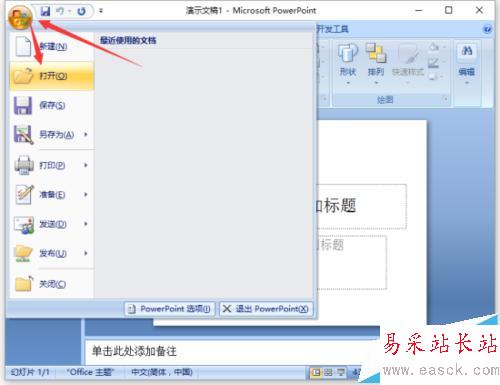Click the 中文(简体，中国) language indicator
Screen dimensions: 500x385
pos(162,372)
